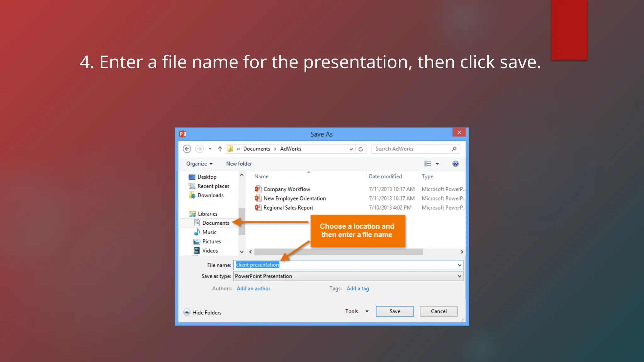Select Documents in the address path
Viewport: 644px width, 362px height.
tap(257, 149)
